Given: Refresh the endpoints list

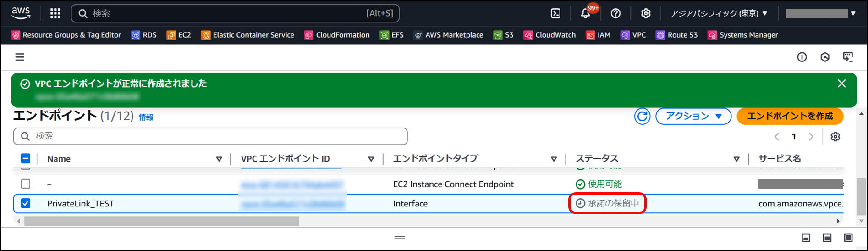Looking at the screenshot, I should pyautogui.click(x=642, y=116).
